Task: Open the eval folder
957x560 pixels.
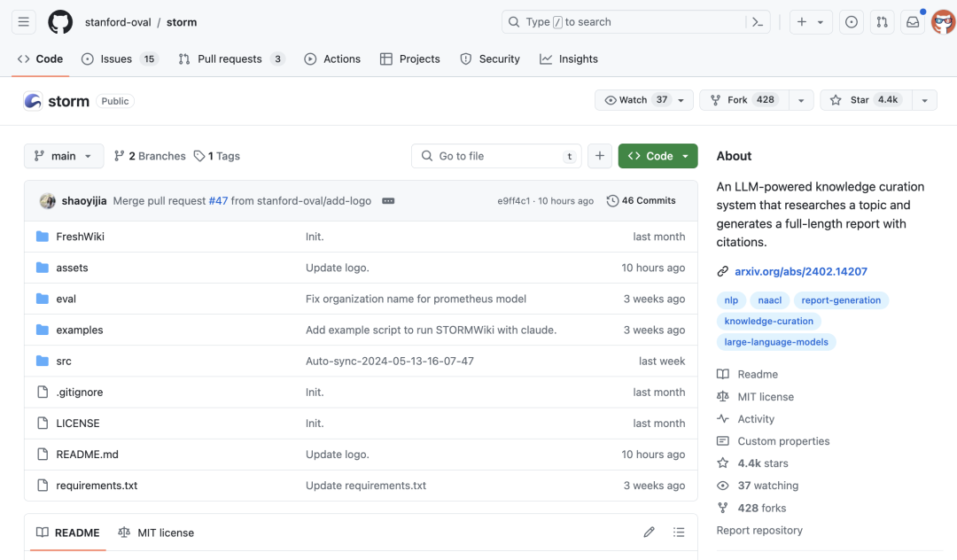Action: pyautogui.click(x=66, y=299)
